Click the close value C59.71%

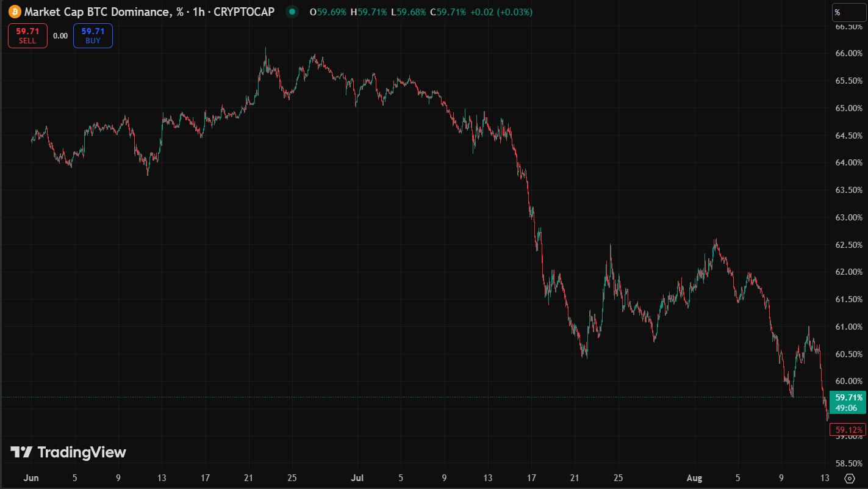pos(448,12)
